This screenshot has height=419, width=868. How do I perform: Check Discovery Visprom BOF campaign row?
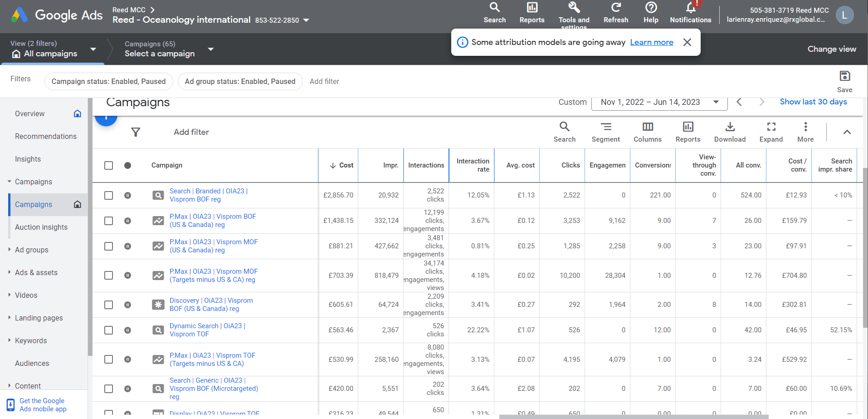[108, 305]
